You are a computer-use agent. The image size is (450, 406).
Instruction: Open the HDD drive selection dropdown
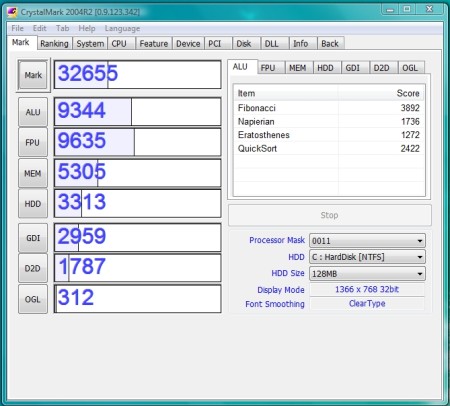click(x=367, y=257)
